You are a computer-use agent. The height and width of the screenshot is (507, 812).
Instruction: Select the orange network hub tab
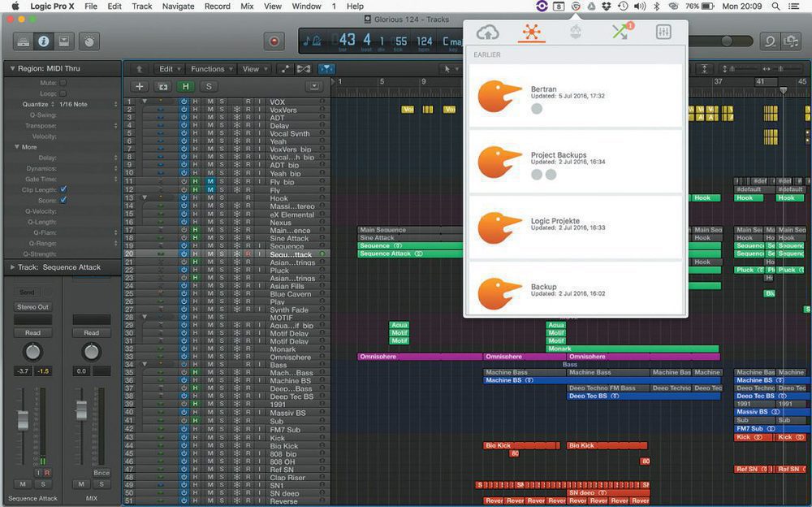tap(531, 32)
